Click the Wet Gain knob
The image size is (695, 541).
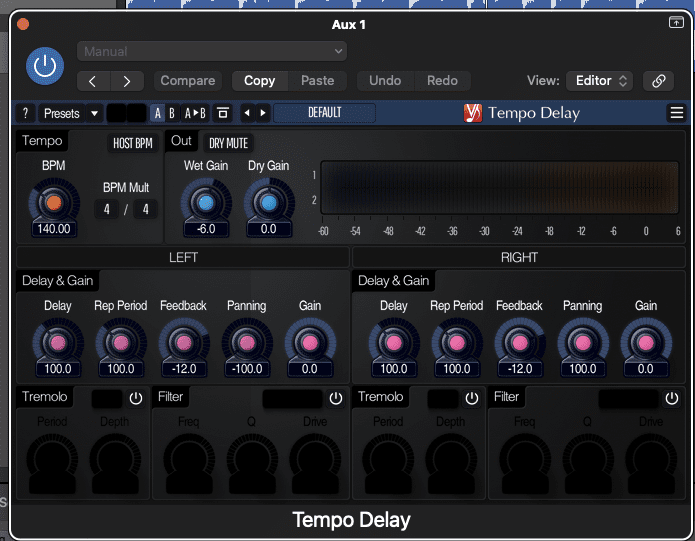206,203
